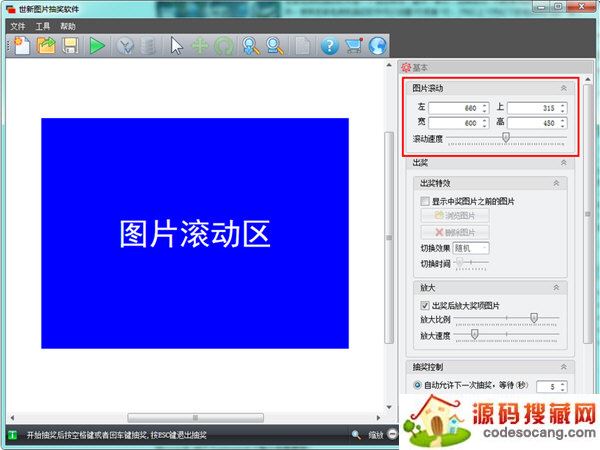Click the 缩放 label in status bar

(x=375, y=435)
